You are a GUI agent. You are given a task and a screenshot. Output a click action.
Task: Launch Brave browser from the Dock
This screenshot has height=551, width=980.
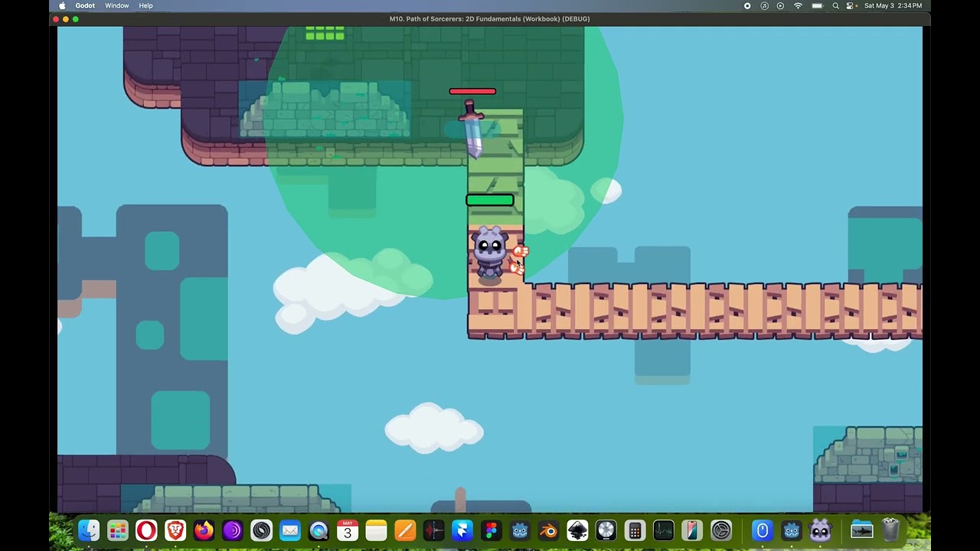(x=175, y=530)
